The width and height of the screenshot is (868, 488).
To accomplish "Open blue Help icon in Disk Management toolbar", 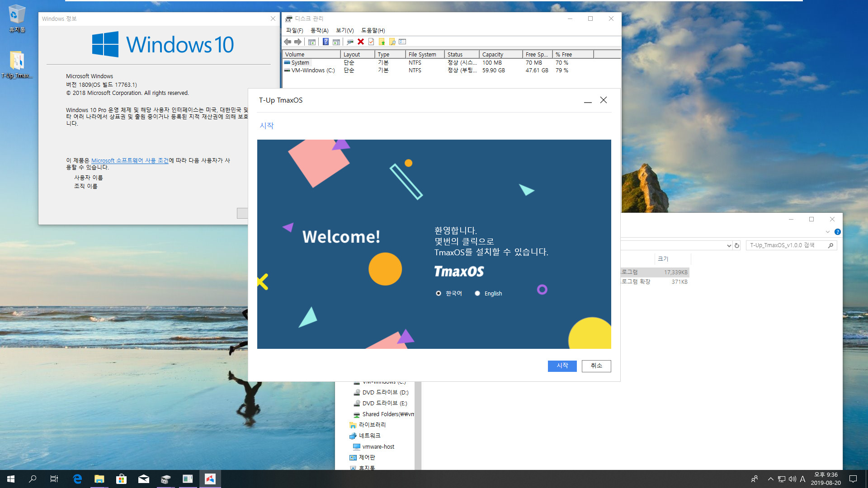I will 325,42.
